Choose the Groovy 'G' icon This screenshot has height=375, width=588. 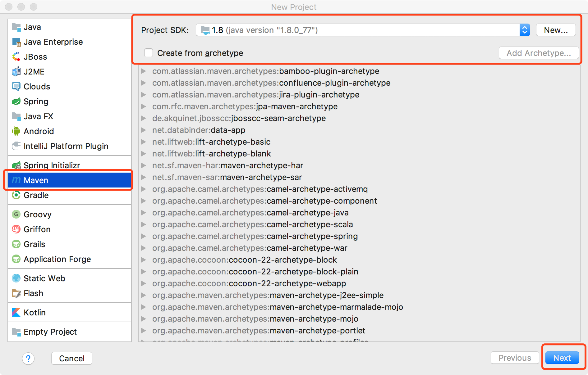pos(16,215)
